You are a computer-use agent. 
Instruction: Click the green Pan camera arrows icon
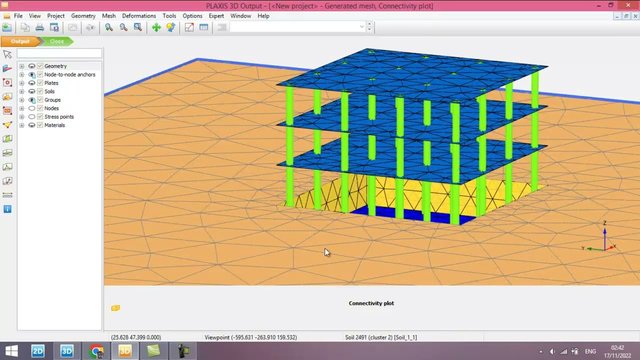pos(156,28)
